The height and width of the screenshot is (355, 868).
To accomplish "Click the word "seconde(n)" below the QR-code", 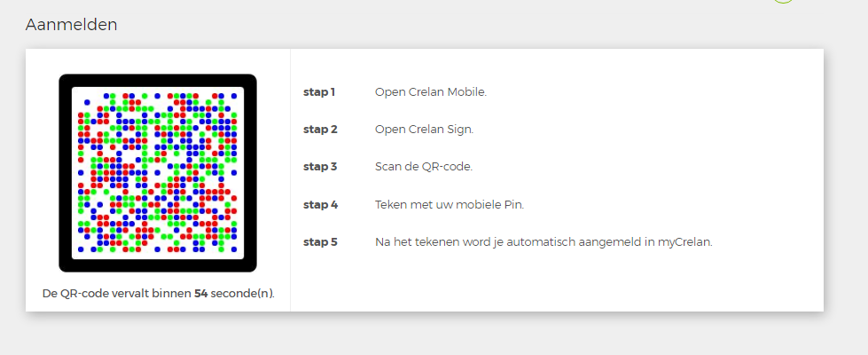I will tap(242, 293).
